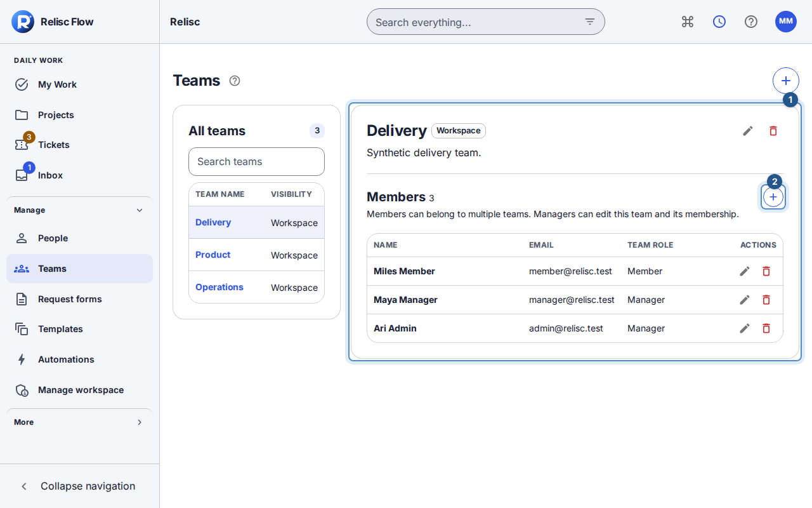Open the Product team
Screen dimensions: 812x508
click(213, 255)
